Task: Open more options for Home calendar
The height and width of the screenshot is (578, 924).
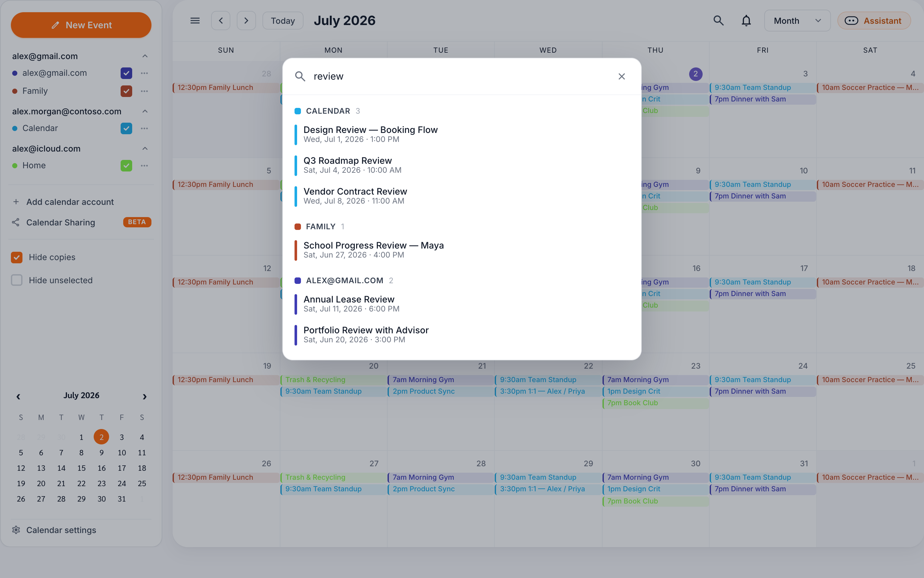Action: (x=144, y=165)
